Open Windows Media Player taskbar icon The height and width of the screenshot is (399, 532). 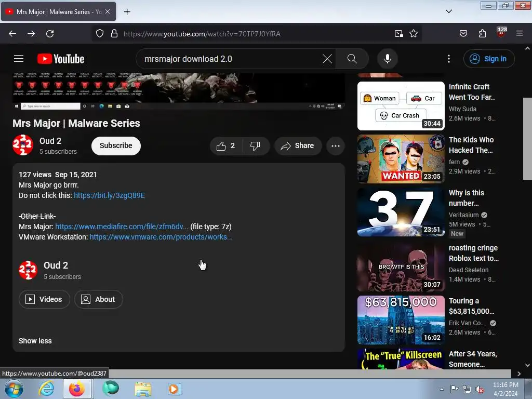175,389
